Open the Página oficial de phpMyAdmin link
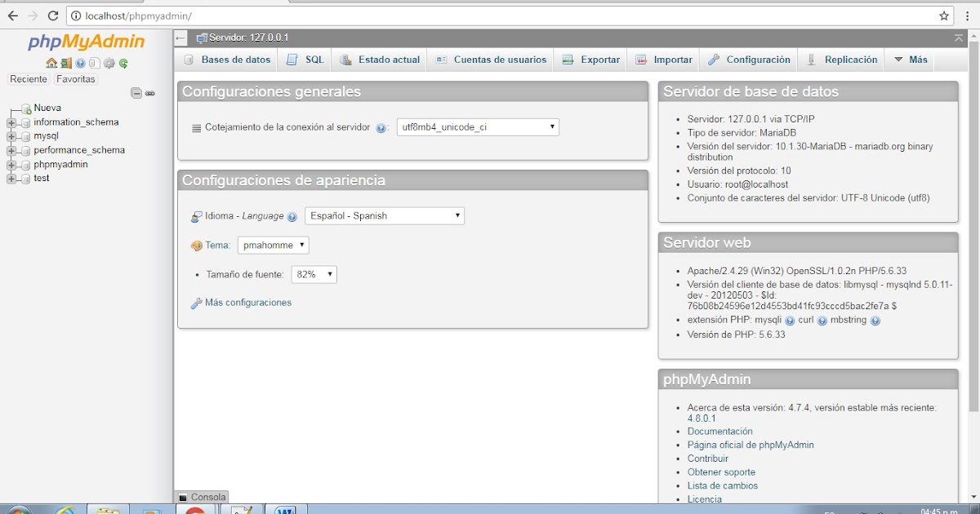Viewport: 980px width, 514px height. click(750, 445)
